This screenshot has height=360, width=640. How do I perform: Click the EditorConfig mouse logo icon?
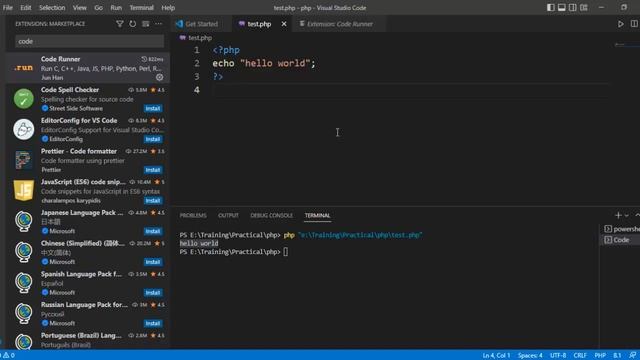(24, 129)
